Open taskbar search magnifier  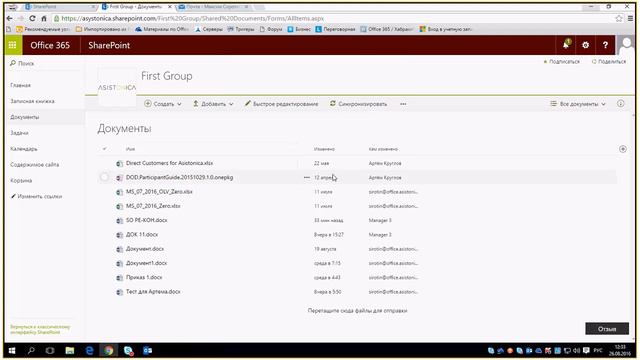[31, 351]
